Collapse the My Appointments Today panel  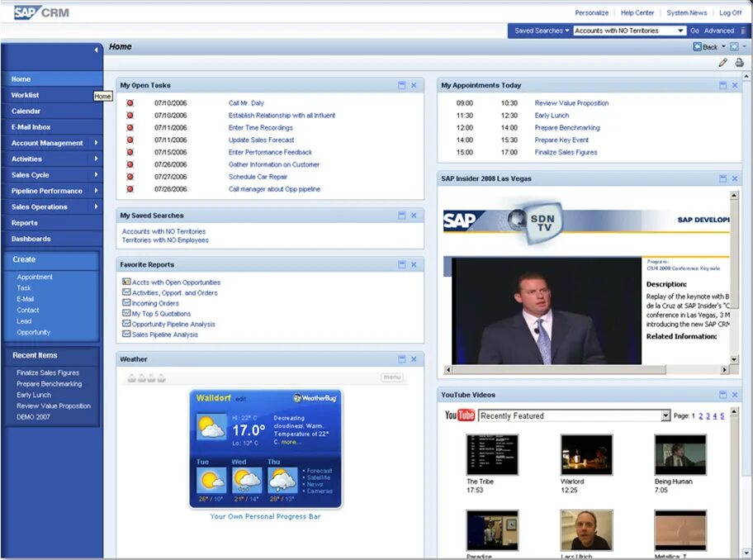pyautogui.click(x=722, y=84)
